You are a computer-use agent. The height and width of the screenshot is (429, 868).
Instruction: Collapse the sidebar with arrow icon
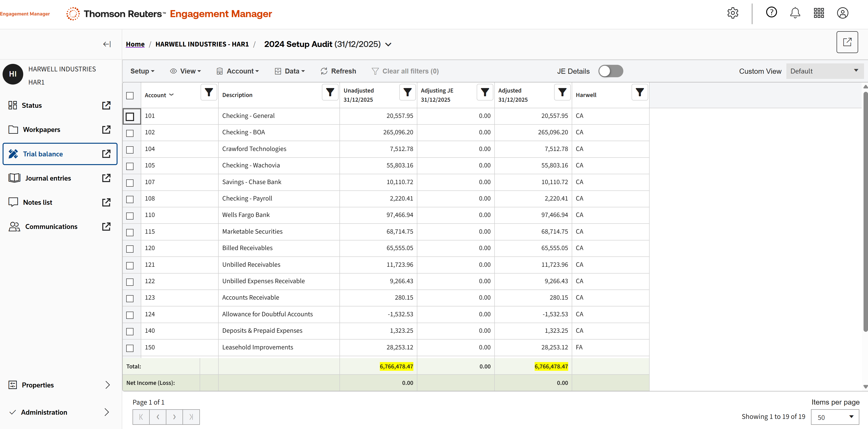point(107,44)
